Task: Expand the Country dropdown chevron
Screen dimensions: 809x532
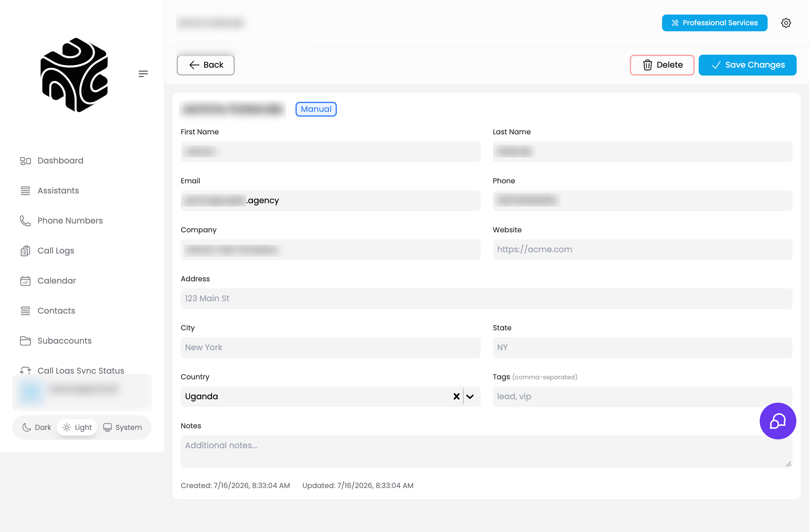Action: point(470,396)
